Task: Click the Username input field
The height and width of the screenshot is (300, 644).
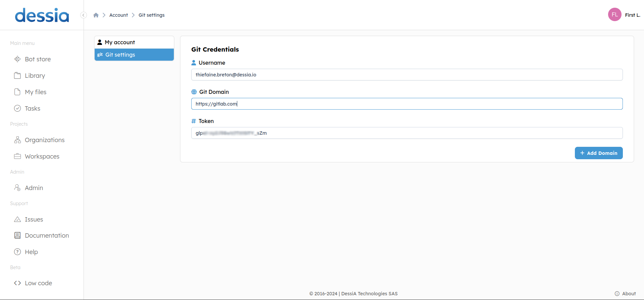Action: (407, 75)
